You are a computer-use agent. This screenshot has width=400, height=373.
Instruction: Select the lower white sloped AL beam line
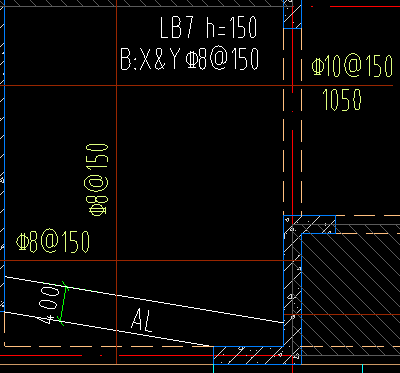click(x=108, y=329)
